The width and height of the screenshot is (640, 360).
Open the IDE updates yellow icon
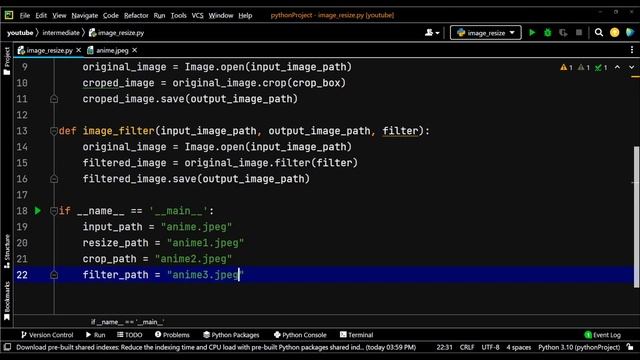coord(614,33)
